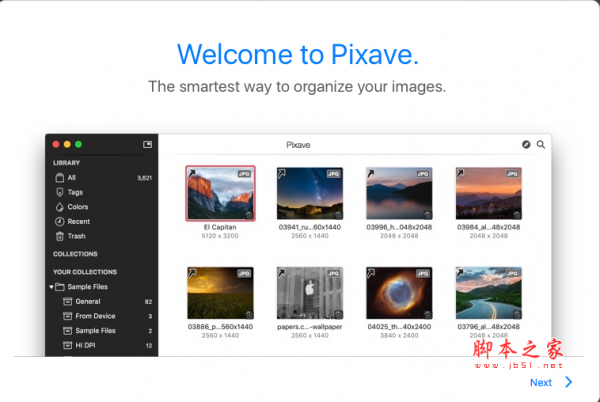Click alias arrow on the road thumbnail
Screen dimensions: 600x402
click(x=460, y=273)
